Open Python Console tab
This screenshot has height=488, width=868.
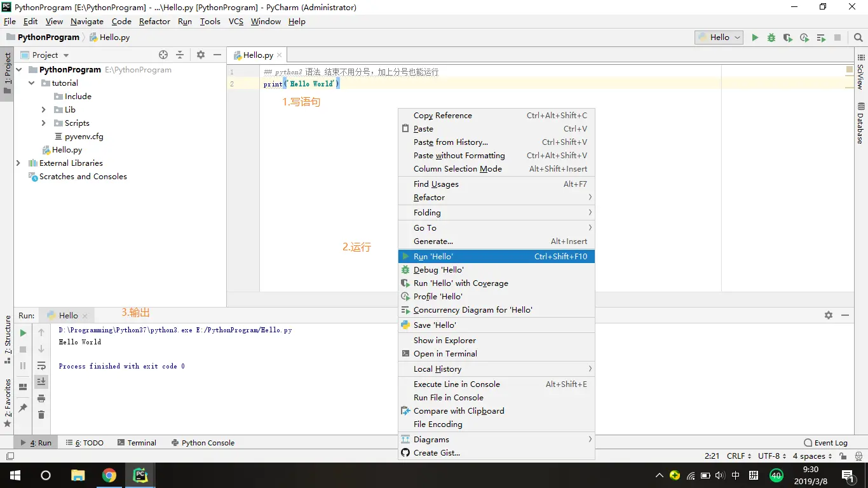click(x=203, y=443)
